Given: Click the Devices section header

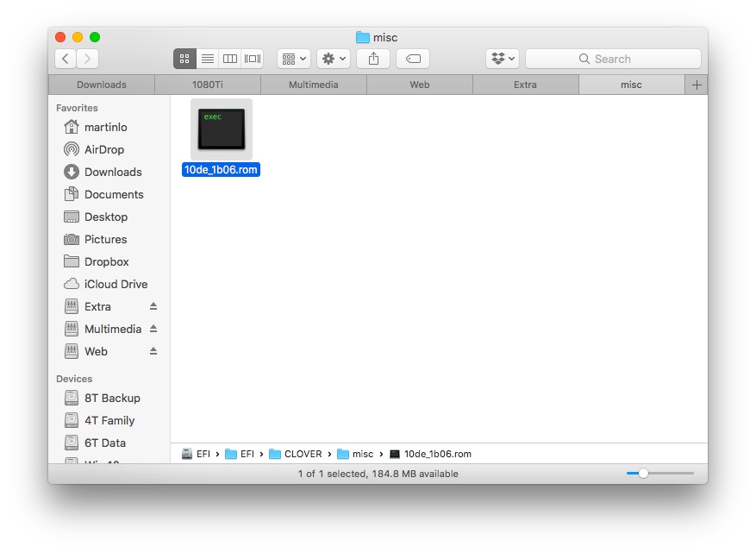Looking at the screenshot, I should [x=74, y=379].
